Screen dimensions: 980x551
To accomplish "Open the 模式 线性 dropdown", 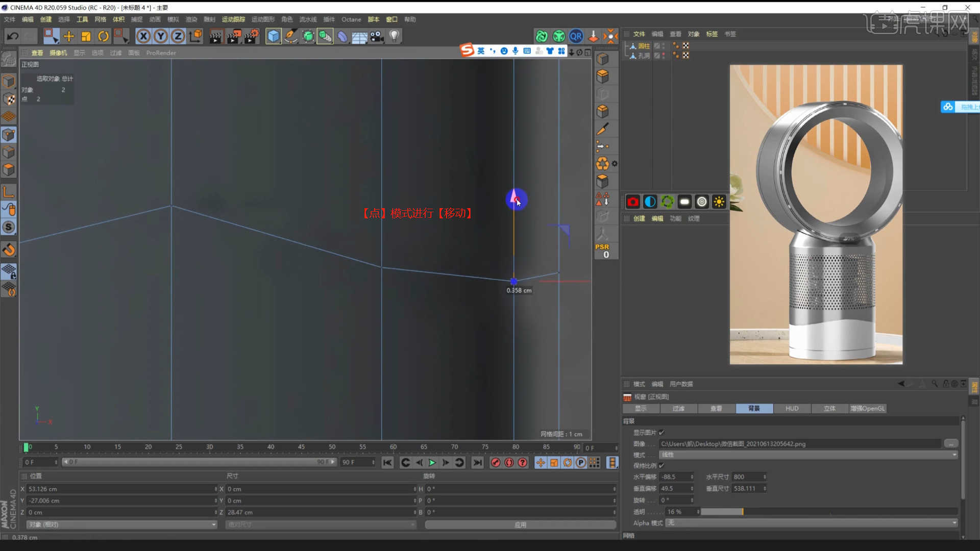I will (x=808, y=455).
